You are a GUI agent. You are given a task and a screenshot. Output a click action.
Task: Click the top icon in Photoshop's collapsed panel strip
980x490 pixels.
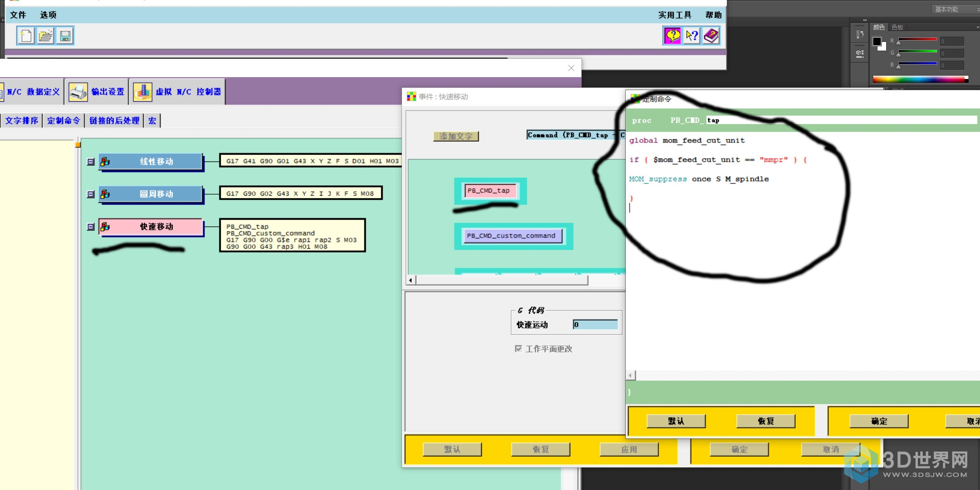click(x=860, y=34)
